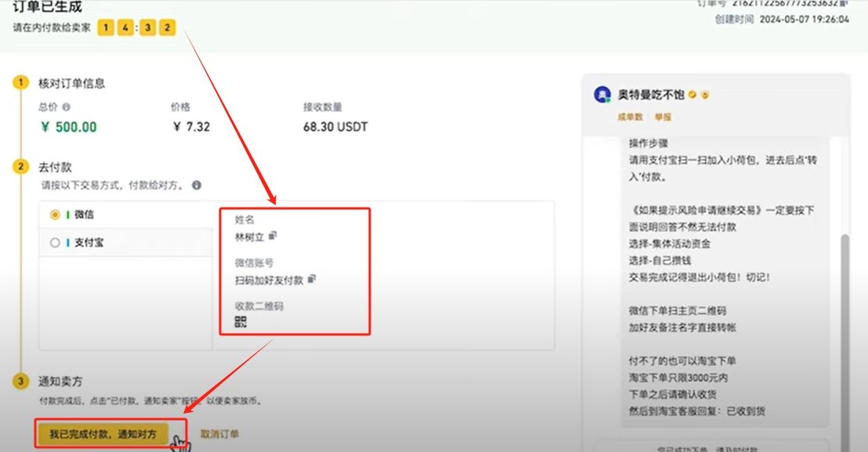Select 支付宝 payment radio button
This screenshot has height=452, width=868.
point(55,243)
